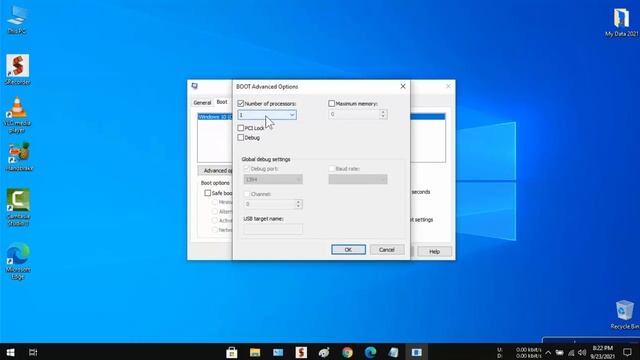Open SRecorder desktop shortcut
Viewport: 640px width, 360px height.
click(18, 69)
